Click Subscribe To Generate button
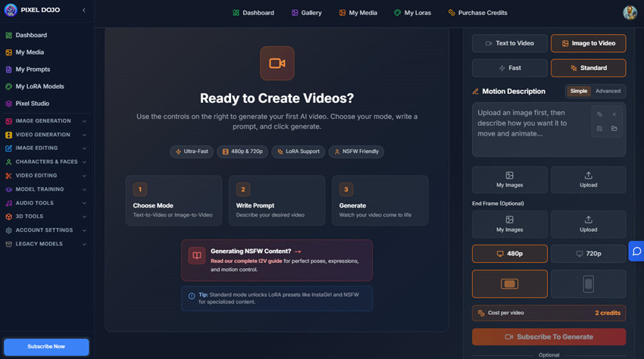644x359 pixels. click(x=549, y=337)
